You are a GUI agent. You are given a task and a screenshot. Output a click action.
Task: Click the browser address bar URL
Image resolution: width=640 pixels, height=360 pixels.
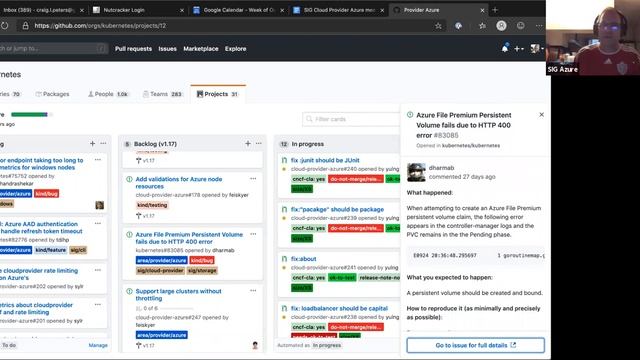point(100,26)
